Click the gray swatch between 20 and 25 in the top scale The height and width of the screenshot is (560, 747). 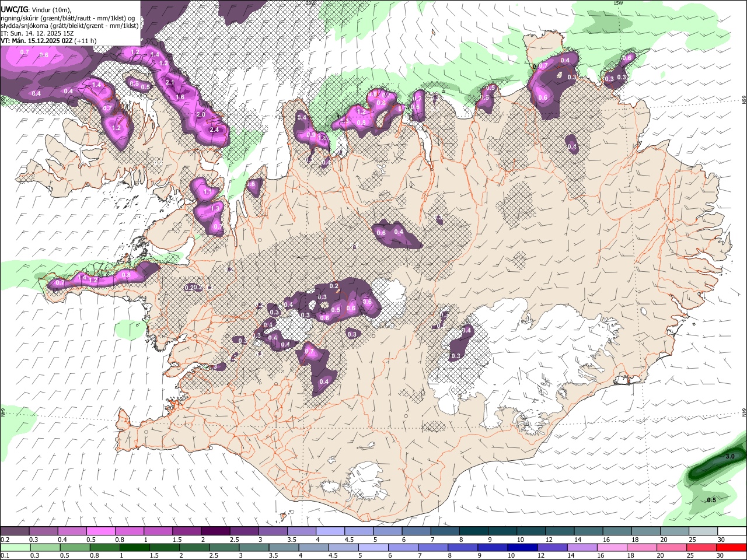[x=673, y=531]
